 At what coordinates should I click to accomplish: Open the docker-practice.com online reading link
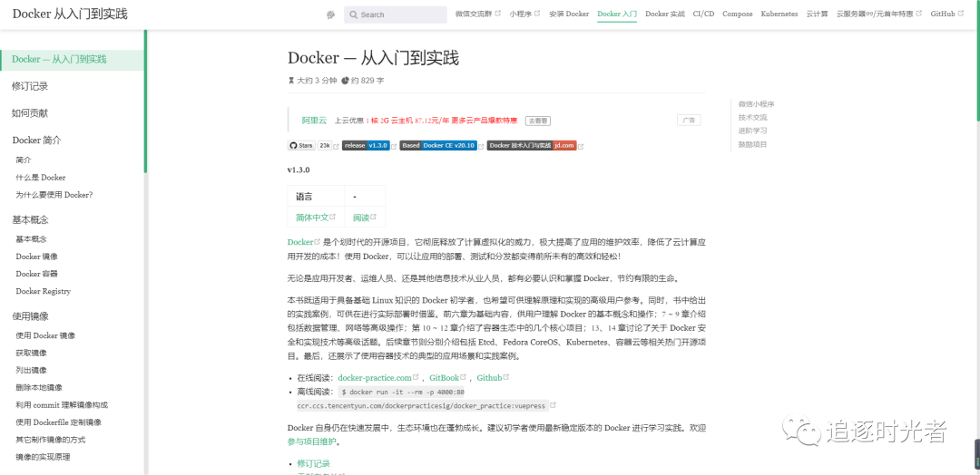375,378
